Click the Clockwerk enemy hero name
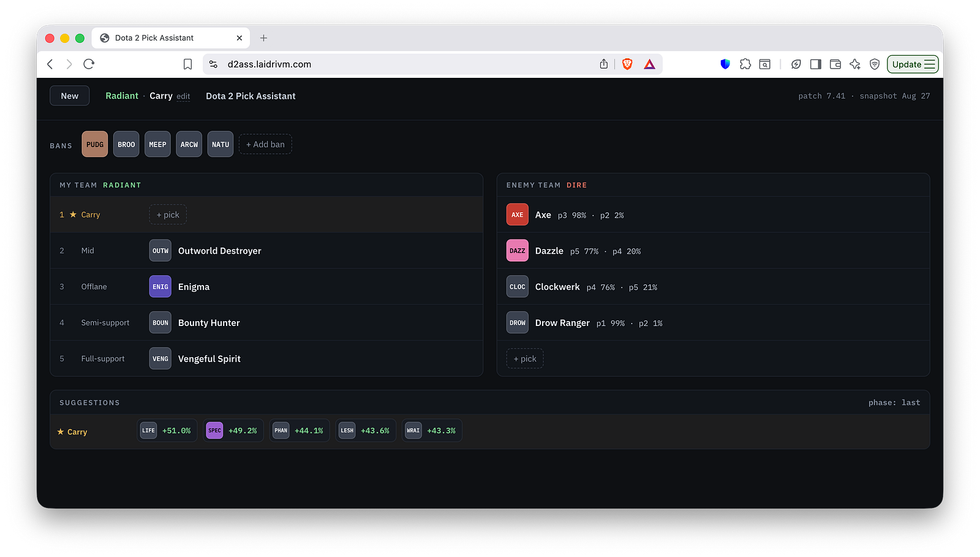Viewport: 980px width, 557px height. tap(557, 287)
